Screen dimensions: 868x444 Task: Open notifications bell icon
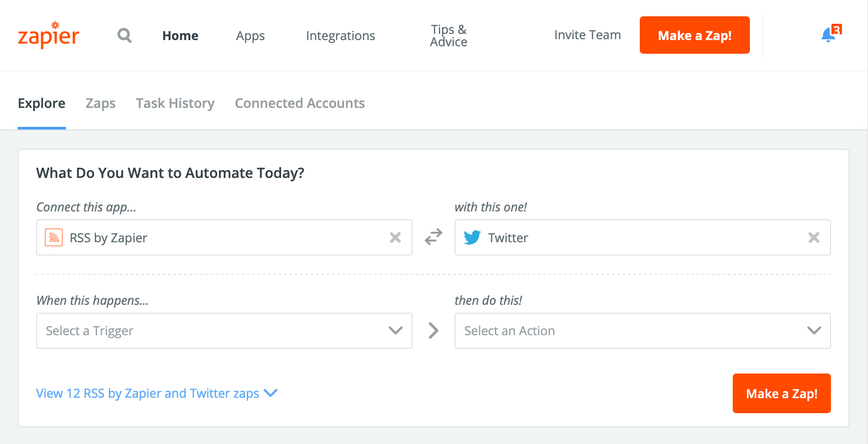click(828, 35)
